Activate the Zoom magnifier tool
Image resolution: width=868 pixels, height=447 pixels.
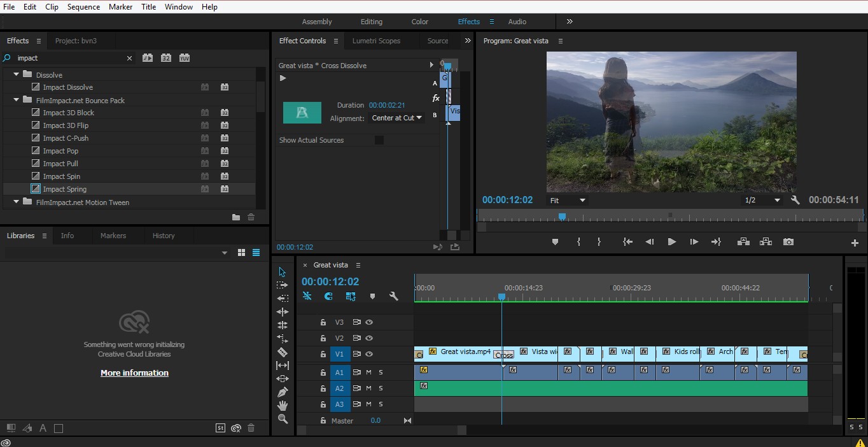[283, 419]
